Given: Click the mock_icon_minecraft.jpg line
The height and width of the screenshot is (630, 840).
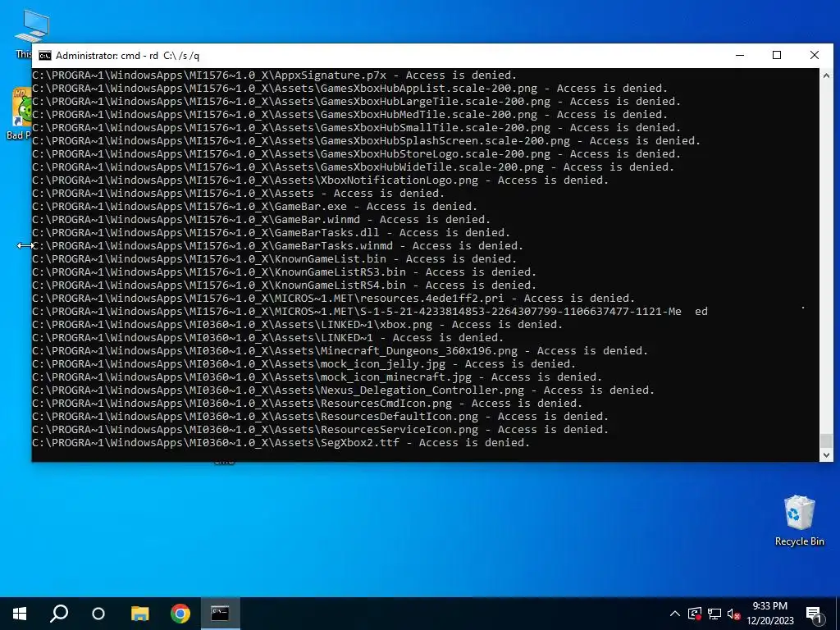Looking at the screenshot, I should [317, 377].
